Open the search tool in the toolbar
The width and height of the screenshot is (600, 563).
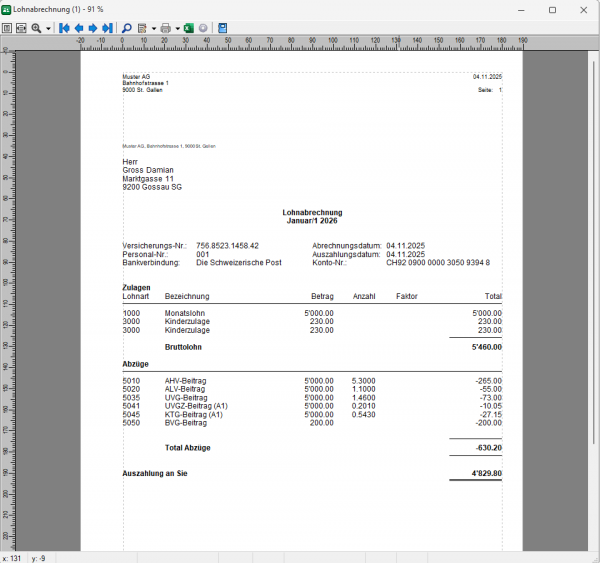click(x=125, y=28)
